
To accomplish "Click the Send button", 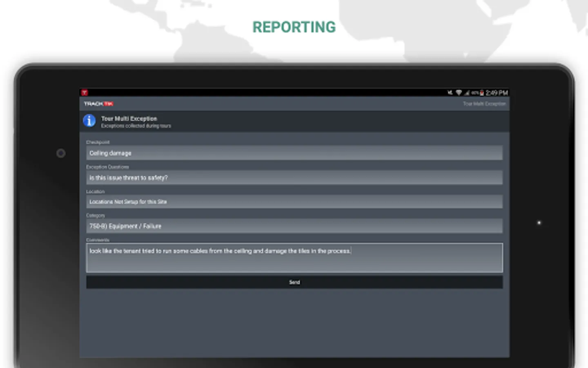I will [294, 282].
